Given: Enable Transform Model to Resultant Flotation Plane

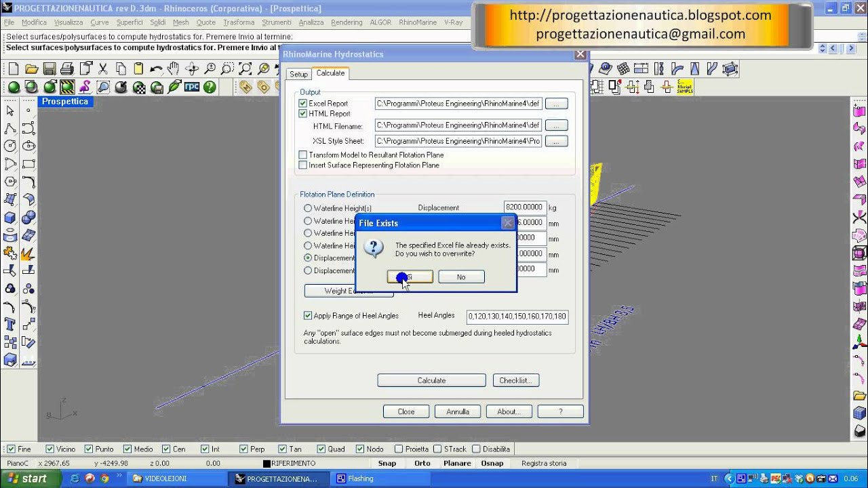Looking at the screenshot, I should [x=302, y=155].
